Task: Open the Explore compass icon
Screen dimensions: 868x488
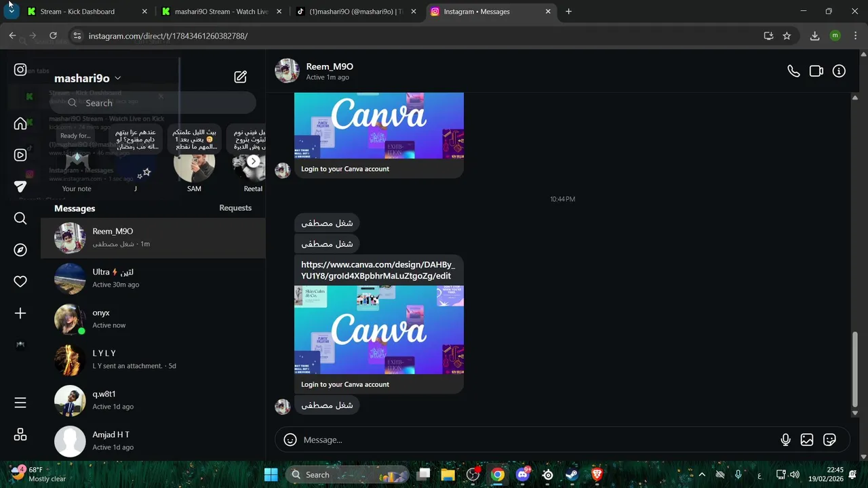Action: coord(20,250)
